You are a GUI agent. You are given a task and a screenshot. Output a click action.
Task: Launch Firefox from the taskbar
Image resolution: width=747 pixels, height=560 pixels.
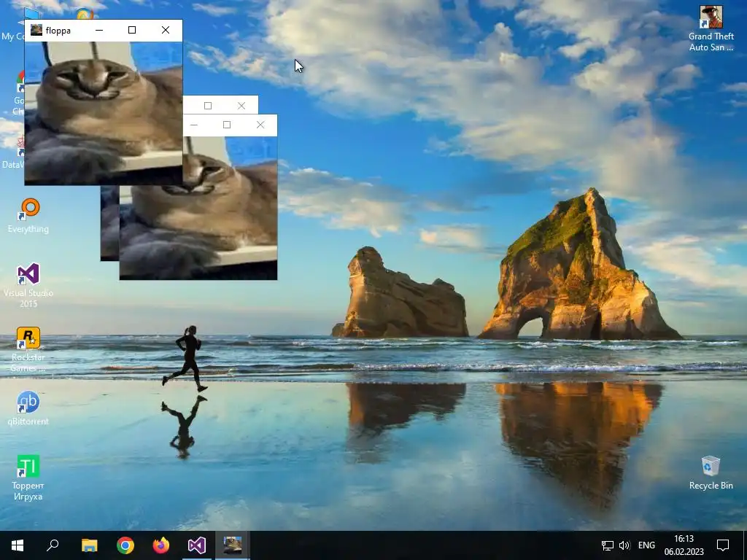pyautogui.click(x=161, y=545)
